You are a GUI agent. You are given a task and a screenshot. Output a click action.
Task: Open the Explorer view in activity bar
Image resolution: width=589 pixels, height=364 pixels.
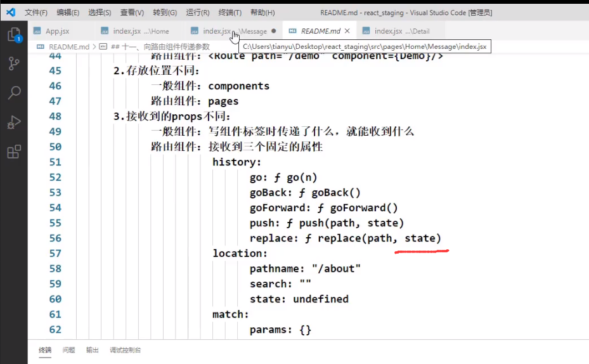click(15, 35)
